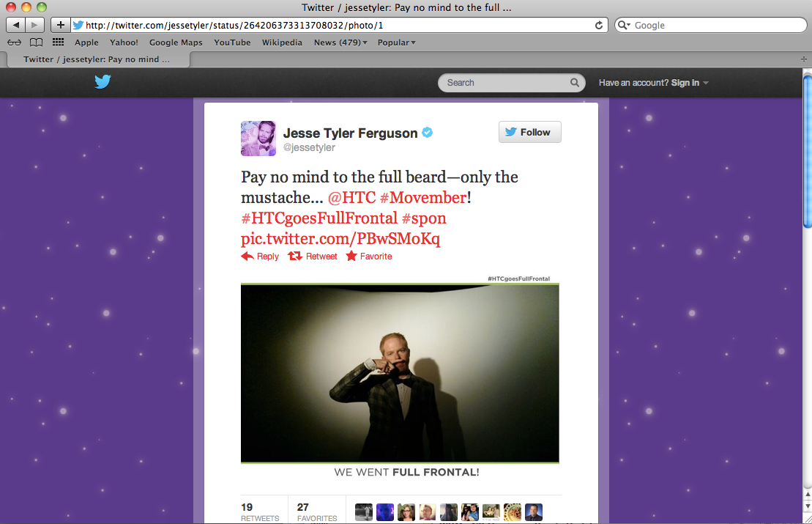Expand the Popular bookmarks dropdown

click(x=396, y=43)
